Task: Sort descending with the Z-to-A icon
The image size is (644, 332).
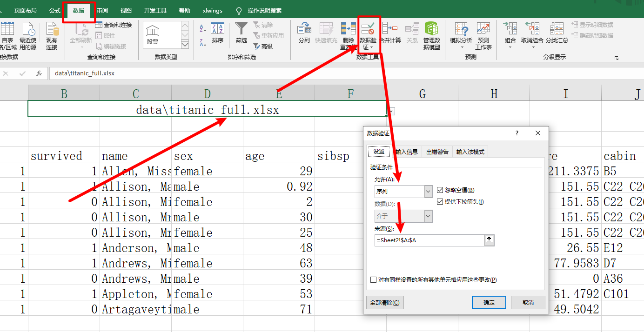Action: (203, 42)
